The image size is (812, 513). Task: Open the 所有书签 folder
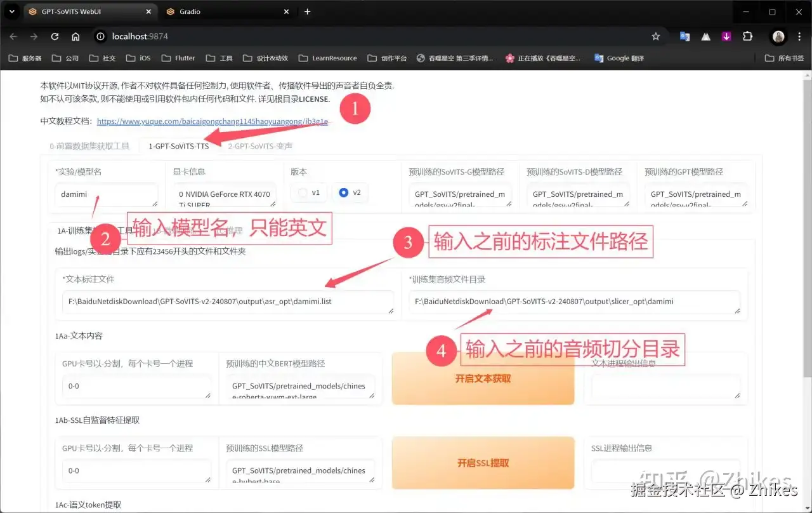[x=785, y=58]
